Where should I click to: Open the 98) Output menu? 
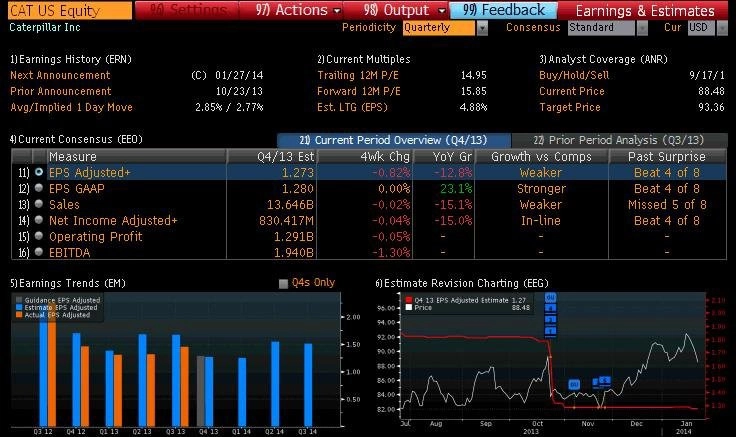click(x=405, y=10)
